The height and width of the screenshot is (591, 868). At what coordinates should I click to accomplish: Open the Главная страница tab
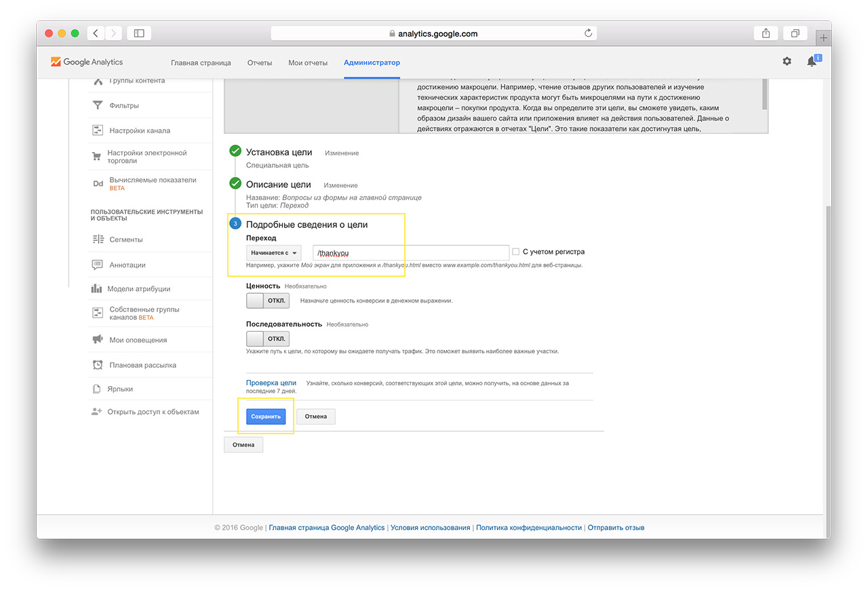click(x=201, y=62)
